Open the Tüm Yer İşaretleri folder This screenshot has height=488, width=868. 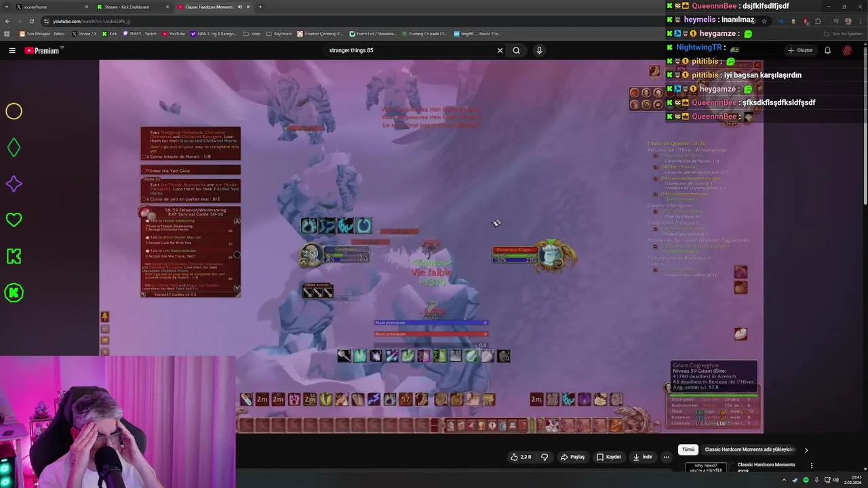coord(844,33)
